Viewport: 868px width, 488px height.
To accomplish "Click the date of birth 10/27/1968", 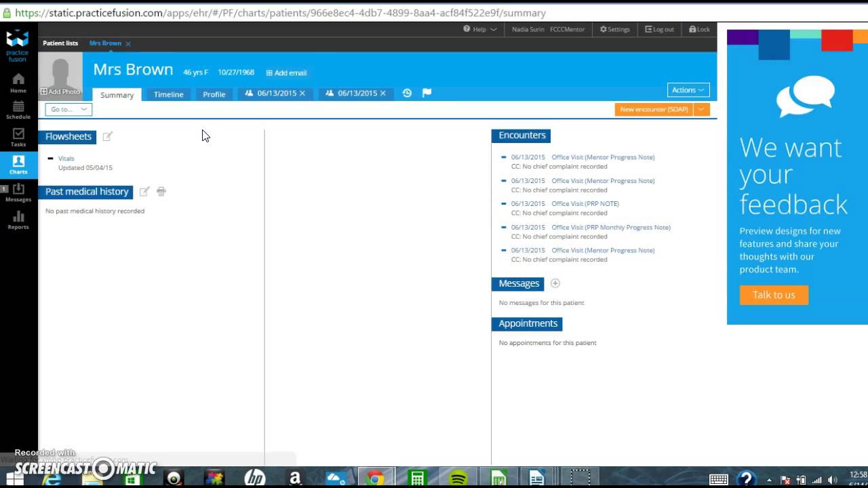I will point(236,72).
